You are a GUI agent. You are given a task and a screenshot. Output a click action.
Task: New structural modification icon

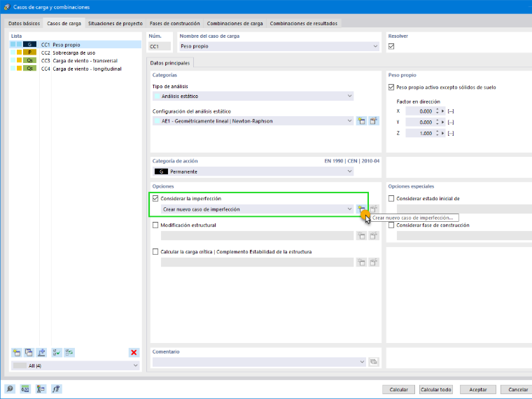(x=361, y=236)
